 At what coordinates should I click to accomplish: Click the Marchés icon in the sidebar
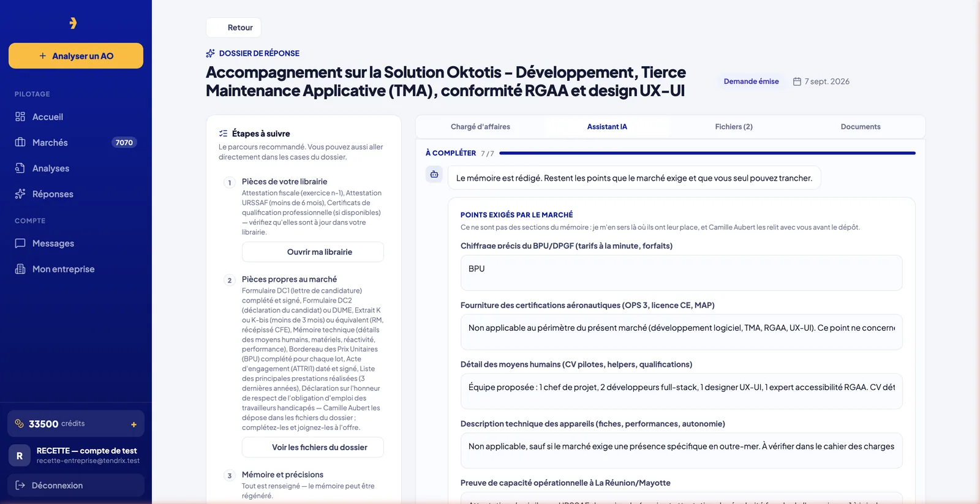[20, 142]
